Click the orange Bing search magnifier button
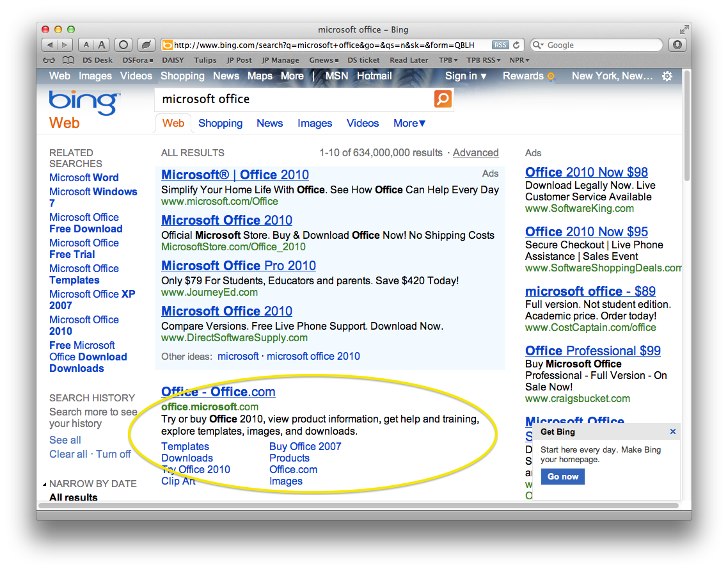 (443, 99)
